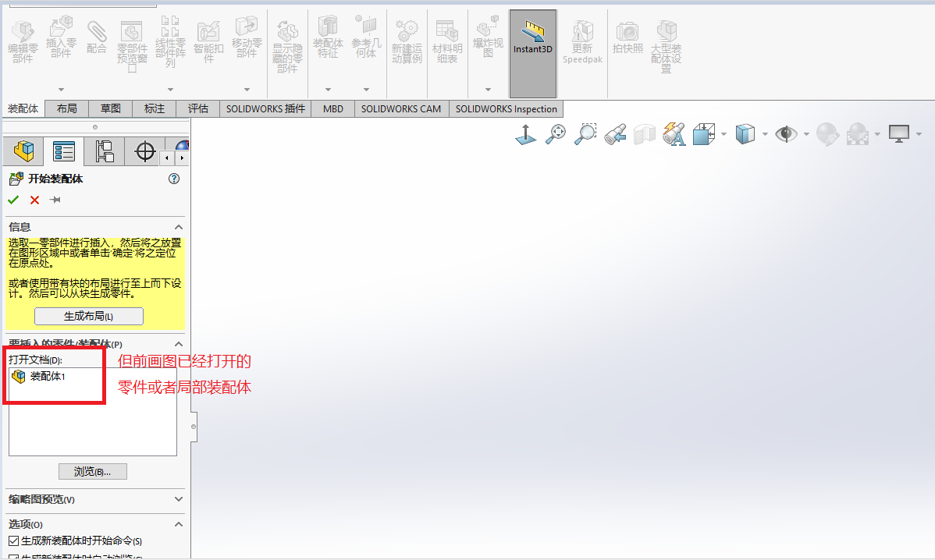Cancel with the red X icon
Viewport: 935px width, 560px height.
pyautogui.click(x=34, y=200)
